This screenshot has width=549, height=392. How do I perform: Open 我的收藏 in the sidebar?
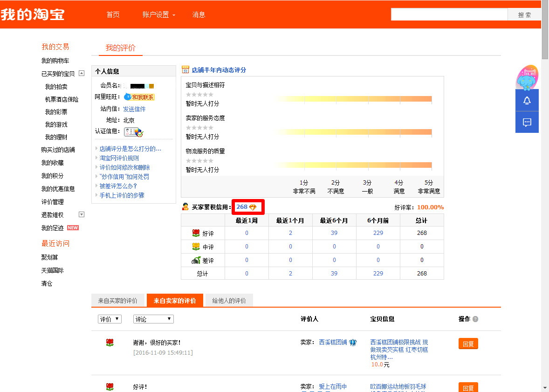click(x=53, y=163)
